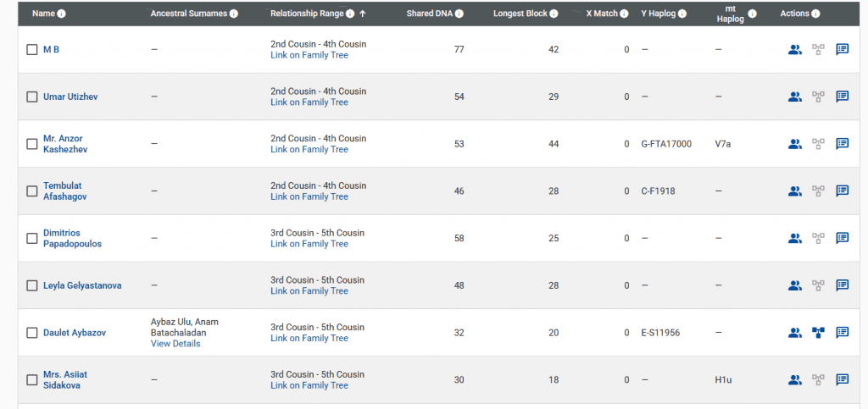Image resolution: width=868 pixels, height=409 pixels.
Task: Toggle sort arrow on Relationship Range column
Action: (x=363, y=14)
